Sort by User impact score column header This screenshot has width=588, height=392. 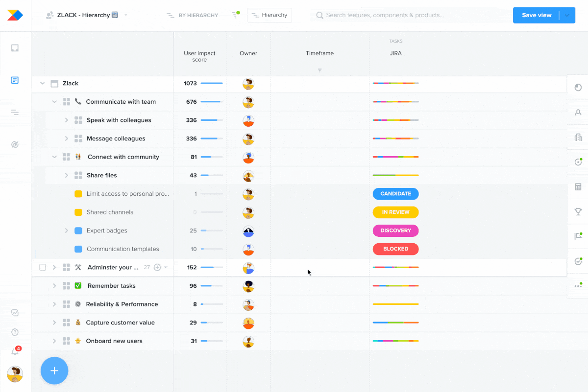tap(199, 56)
